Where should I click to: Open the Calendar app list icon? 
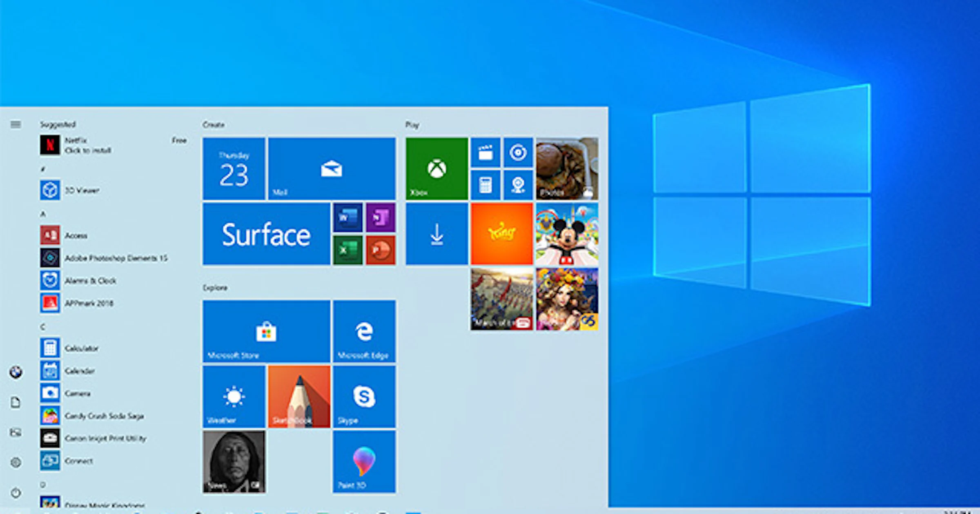[x=50, y=370]
